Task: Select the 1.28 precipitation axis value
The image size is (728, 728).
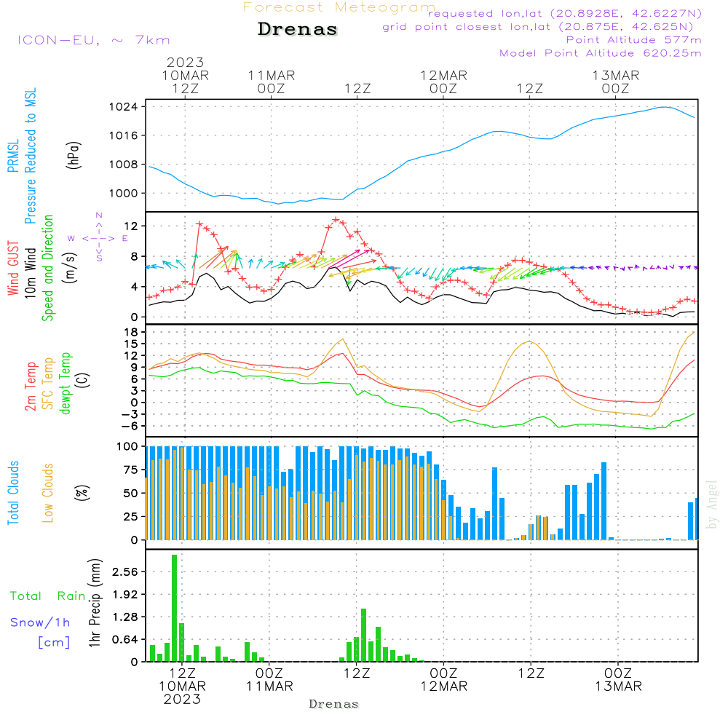Action: click(x=125, y=617)
